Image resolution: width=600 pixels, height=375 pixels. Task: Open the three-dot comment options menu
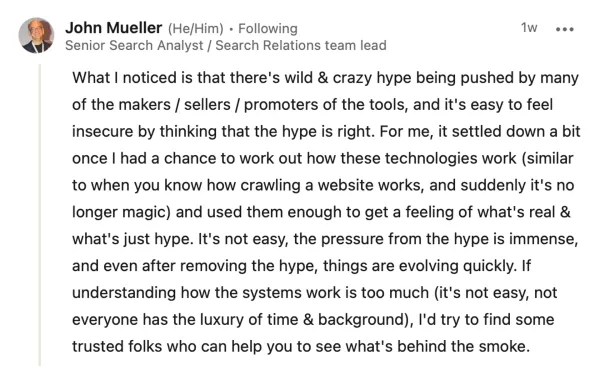click(564, 29)
